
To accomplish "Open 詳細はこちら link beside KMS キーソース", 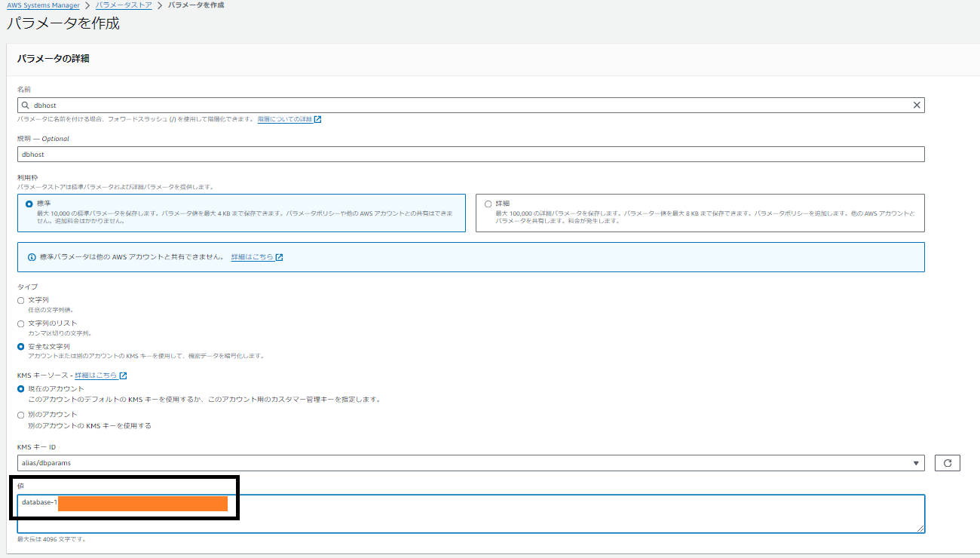I will tap(96, 376).
